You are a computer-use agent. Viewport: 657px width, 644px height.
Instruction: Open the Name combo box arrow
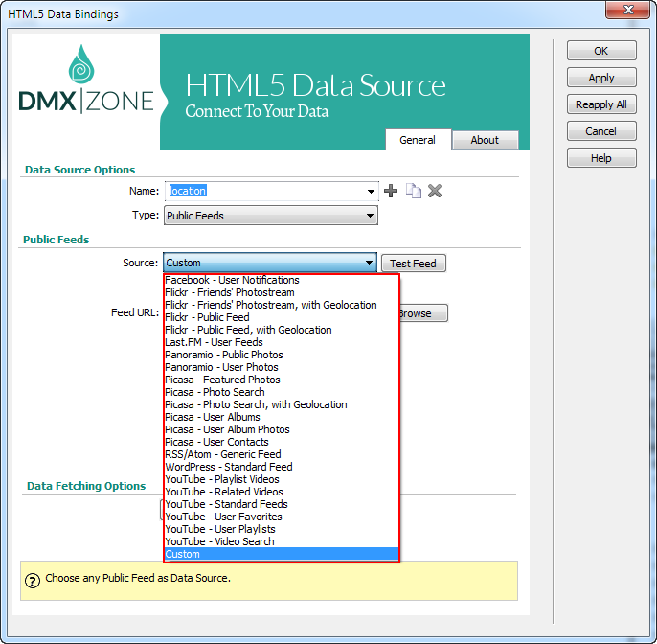pyautogui.click(x=371, y=192)
